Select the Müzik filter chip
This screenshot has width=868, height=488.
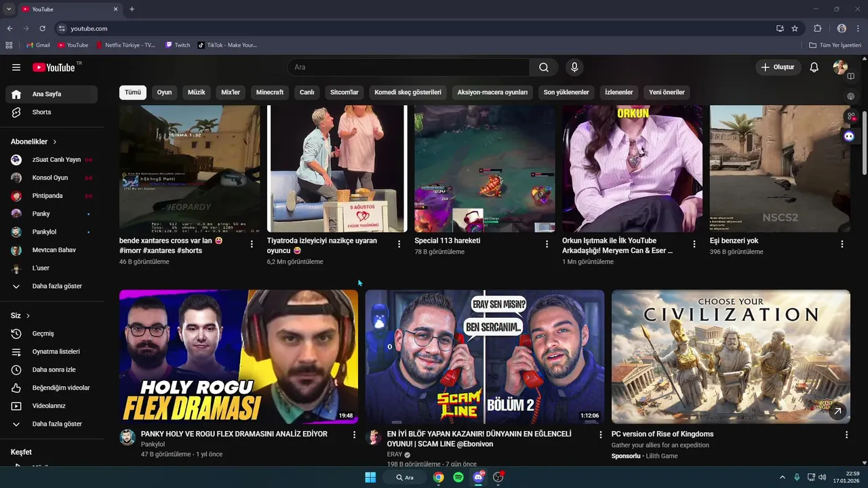[197, 92]
